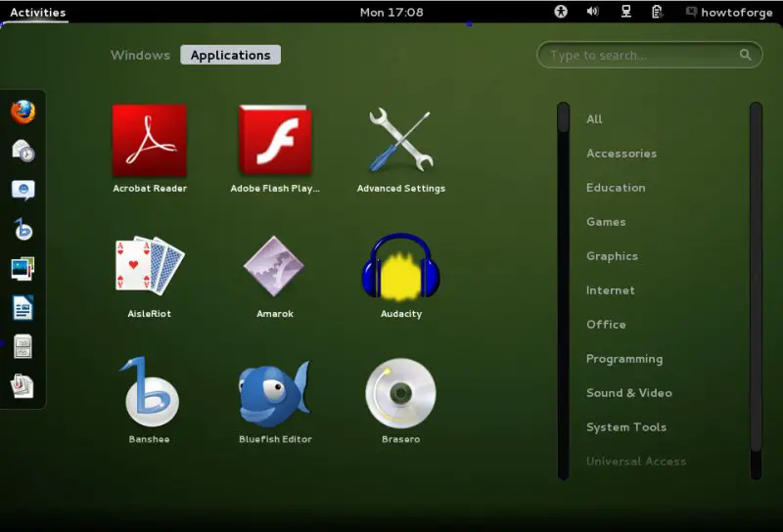Open Shotwell photo manager in dash
Image resolution: width=783 pixels, height=532 pixels.
(x=23, y=269)
